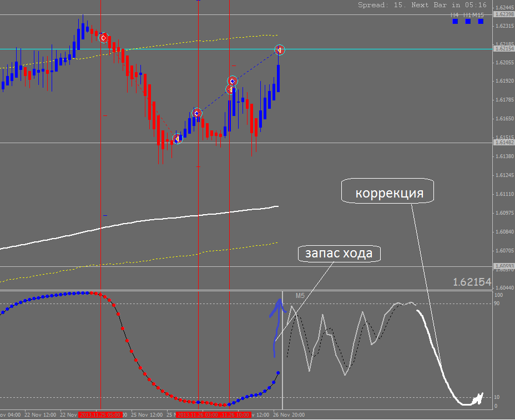Click the 2013.11.26 03:00 red date label

point(198,415)
